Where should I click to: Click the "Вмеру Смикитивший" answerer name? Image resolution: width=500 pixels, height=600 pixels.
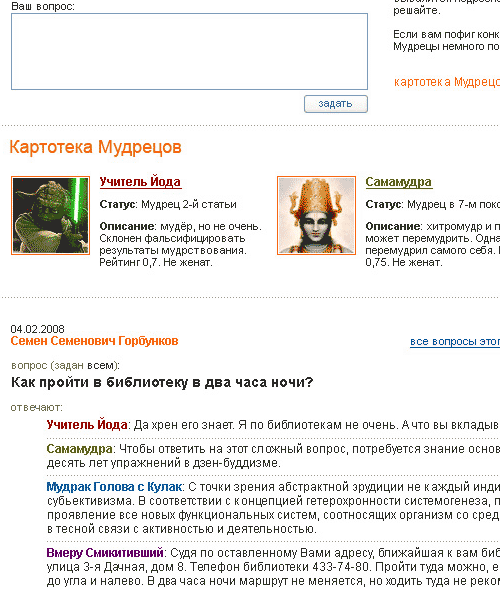(x=105, y=553)
